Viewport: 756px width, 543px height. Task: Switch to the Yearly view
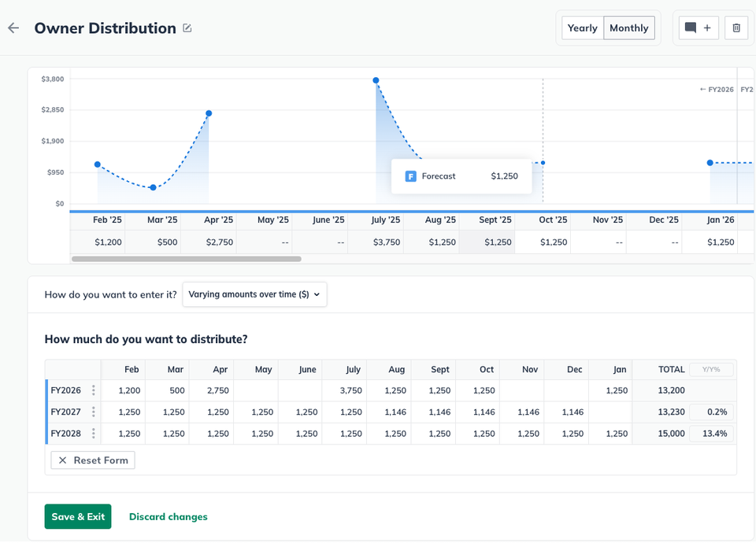point(583,28)
